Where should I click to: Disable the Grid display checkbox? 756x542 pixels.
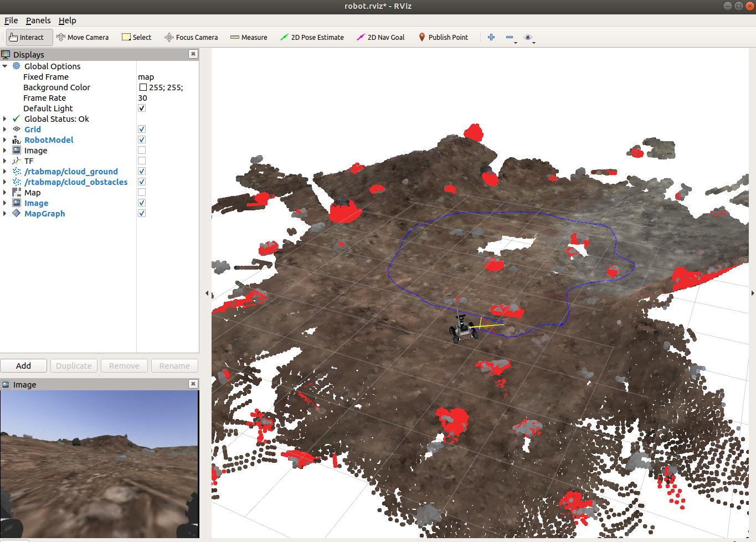click(x=142, y=130)
